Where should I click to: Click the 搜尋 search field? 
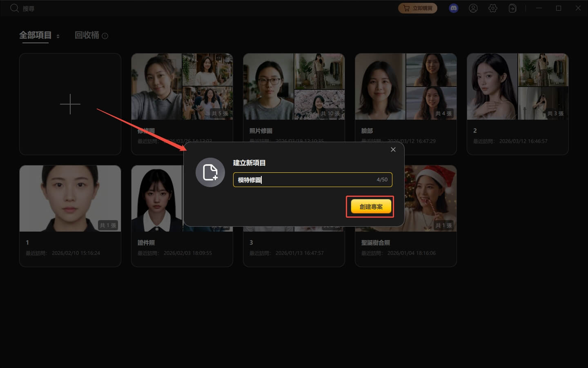coord(29,9)
